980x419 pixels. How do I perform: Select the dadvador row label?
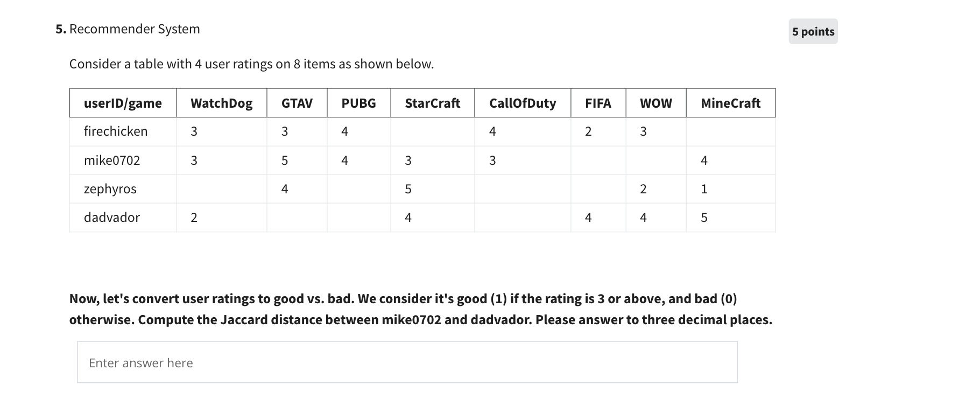click(x=112, y=217)
